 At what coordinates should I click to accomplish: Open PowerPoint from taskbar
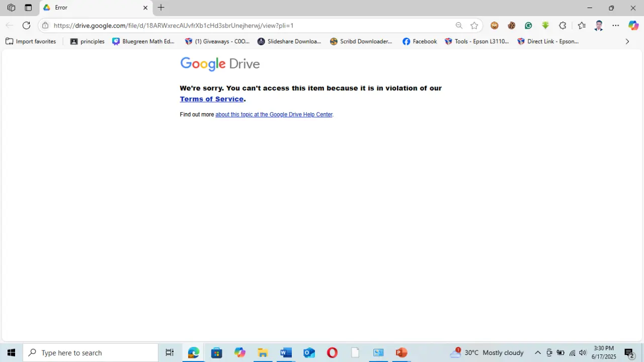[401, 353]
